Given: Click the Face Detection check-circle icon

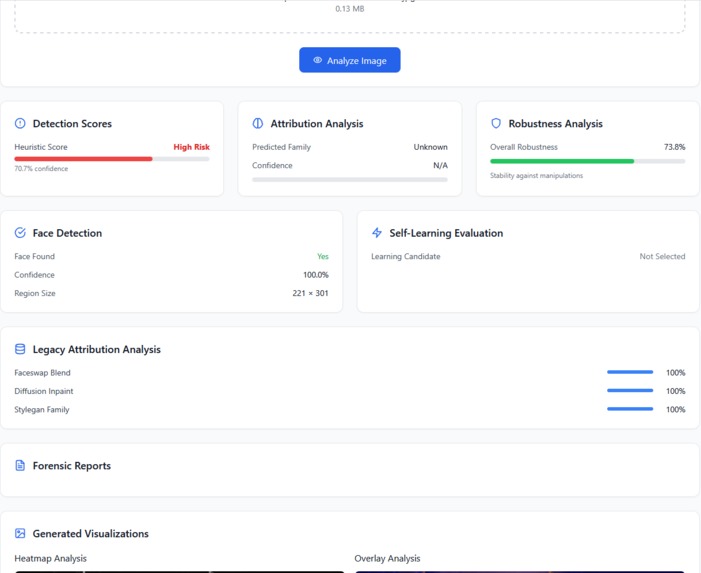Looking at the screenshot, I should click(x=20, y=232).
